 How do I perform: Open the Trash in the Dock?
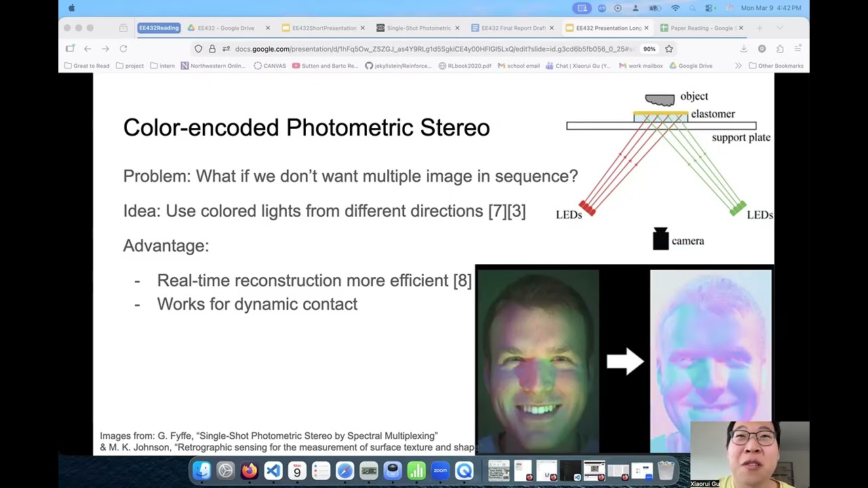coord(667,470)
